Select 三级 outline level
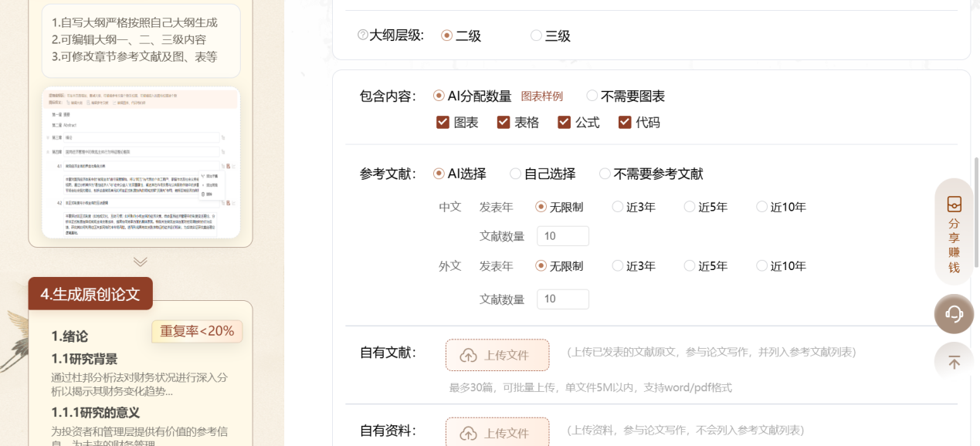 coord(536,35)
